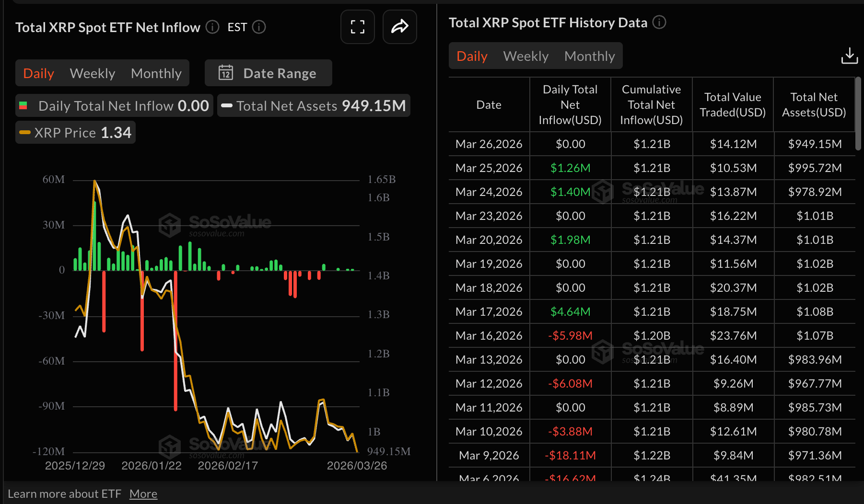864x504 pixels.
Task: Click the share arrow icon
Action: click(399, 27)
